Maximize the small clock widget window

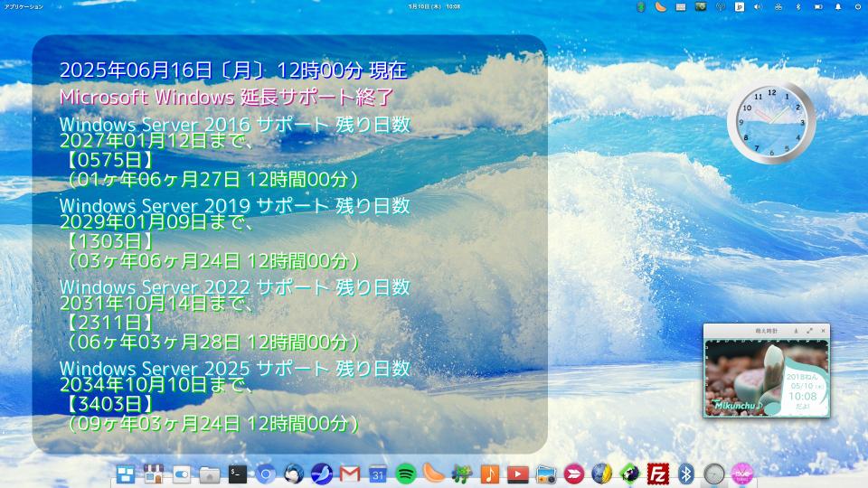(809, 332)
